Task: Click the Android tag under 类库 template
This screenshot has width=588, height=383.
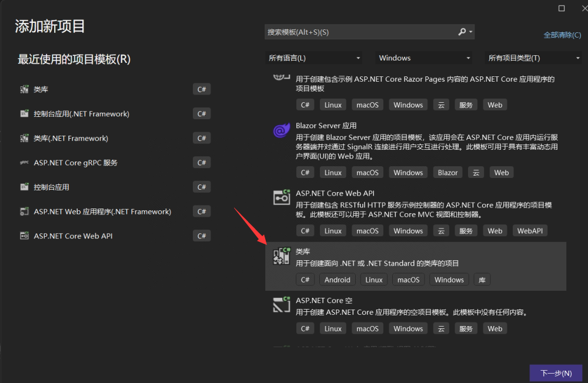Action: (337, 280)
